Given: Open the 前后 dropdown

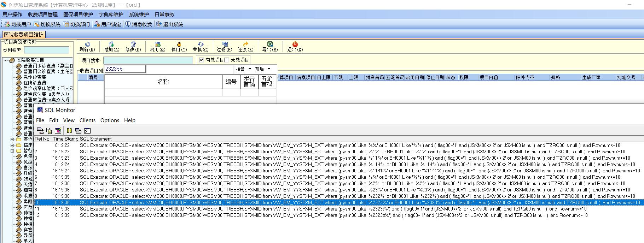Looking at the screenshot, I should coord(269,69).
